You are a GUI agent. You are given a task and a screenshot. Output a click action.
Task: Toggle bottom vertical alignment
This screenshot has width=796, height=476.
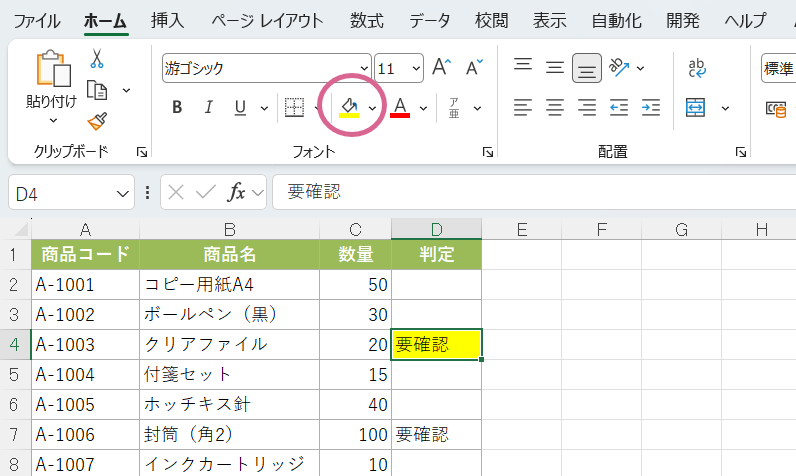(x=587, y=68)
